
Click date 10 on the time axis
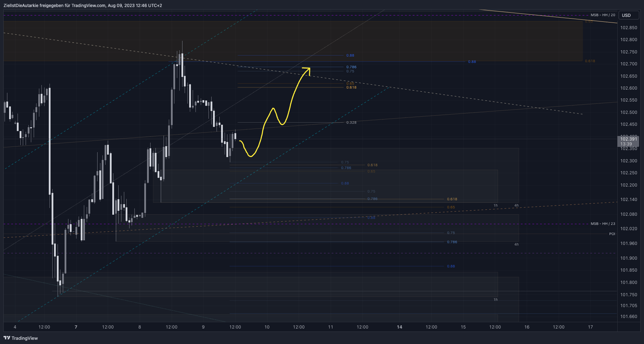267,327
